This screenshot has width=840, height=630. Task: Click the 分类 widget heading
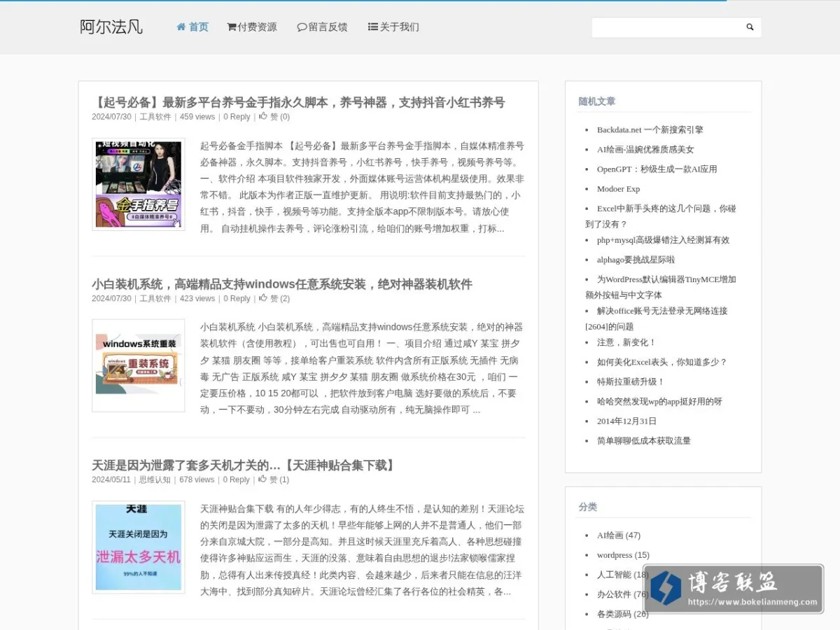pos(588,507)
